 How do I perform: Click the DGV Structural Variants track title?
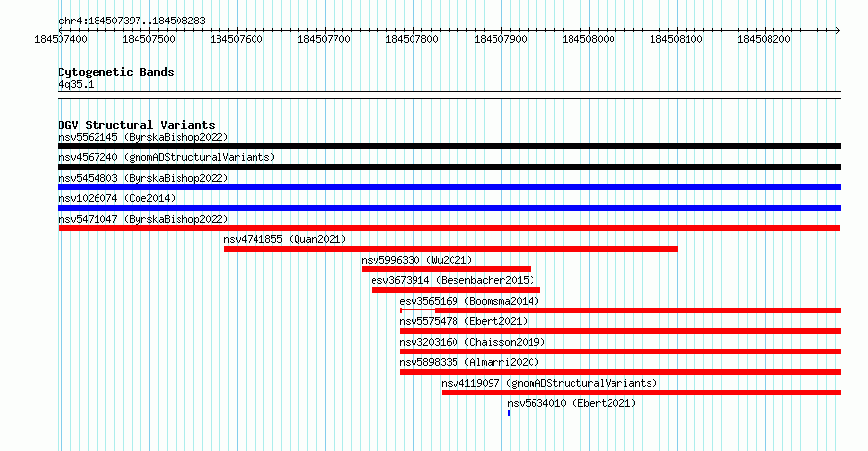tap(137, 125)
